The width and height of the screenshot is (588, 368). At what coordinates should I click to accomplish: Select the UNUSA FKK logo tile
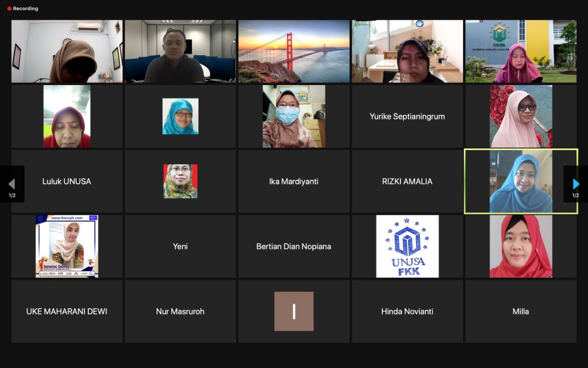pos(407,247)
